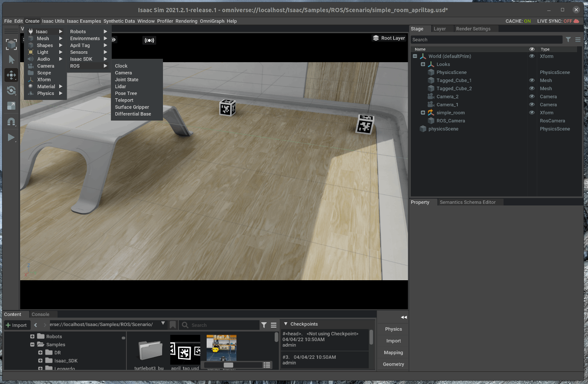Hide Tagged_Cube_2 with its eye icon
This screenshot has height=384, width=588.
[532, 89]
